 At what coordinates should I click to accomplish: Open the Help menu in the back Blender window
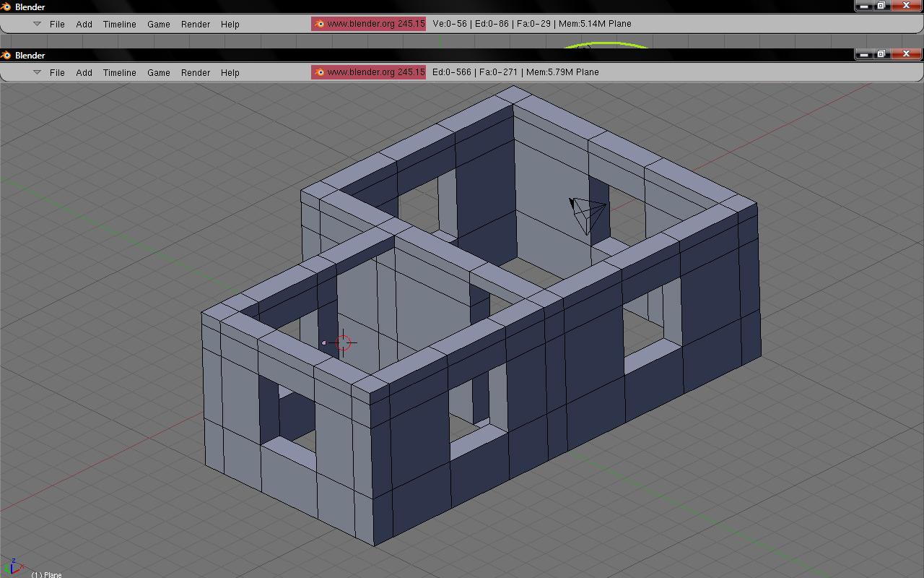tap(230, 24)
